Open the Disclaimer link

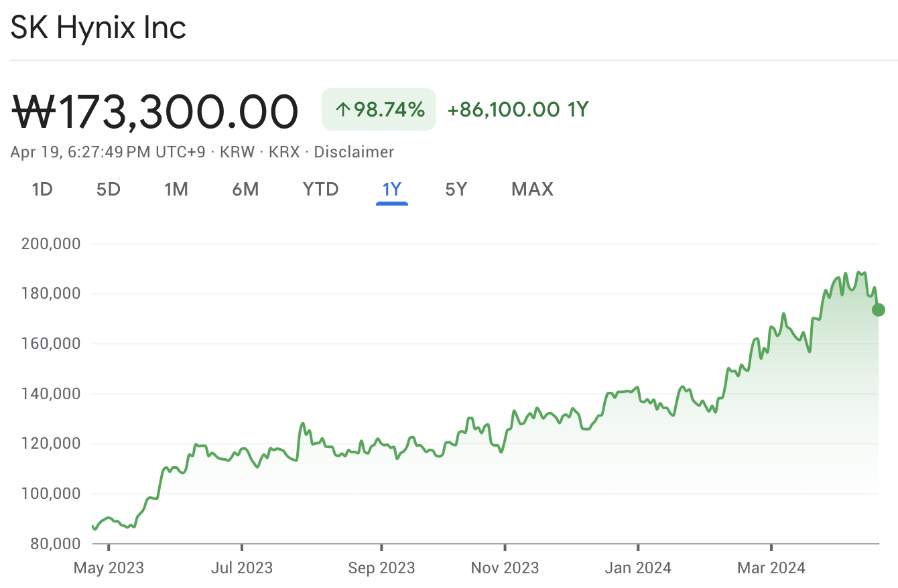(x=354, y=152)
